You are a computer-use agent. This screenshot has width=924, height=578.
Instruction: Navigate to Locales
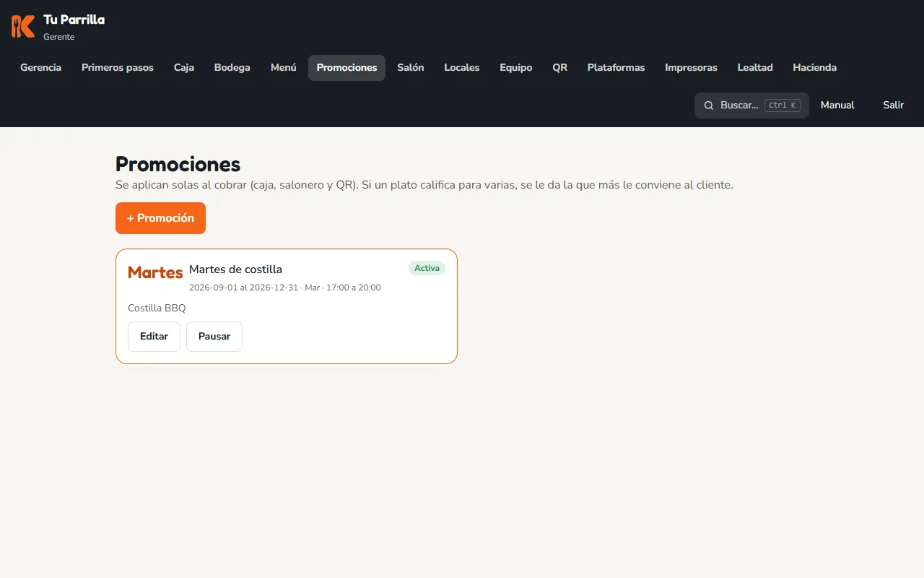[462, 68]
